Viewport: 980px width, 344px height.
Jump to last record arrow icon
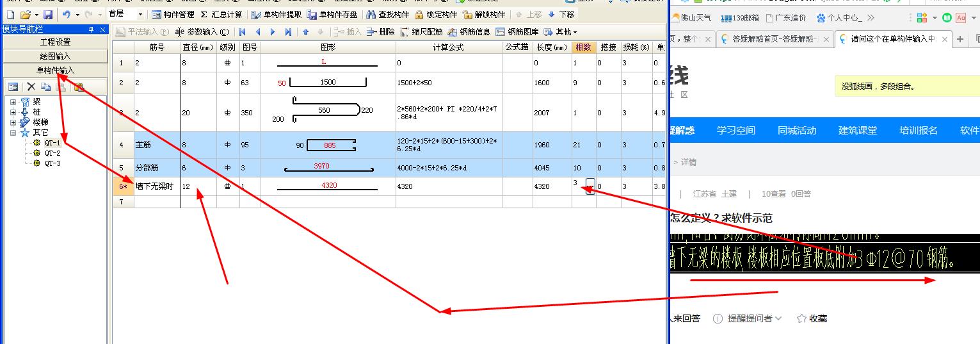pos(289,32)
